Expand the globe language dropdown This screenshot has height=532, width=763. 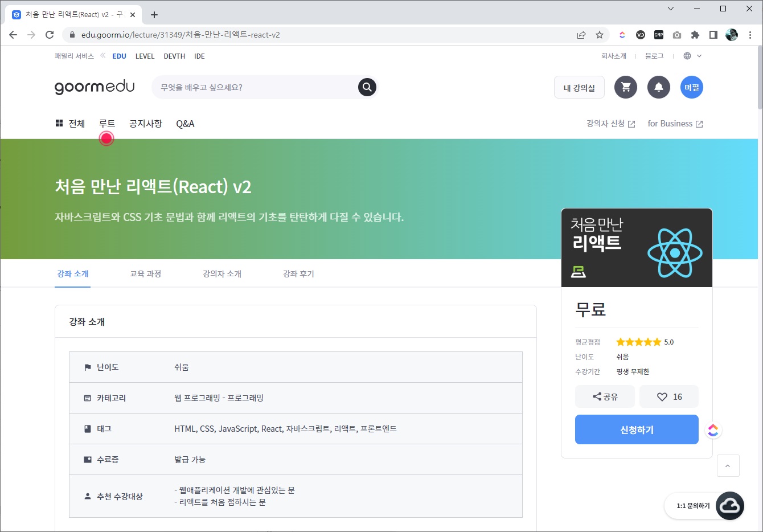(x=692, y=56)
